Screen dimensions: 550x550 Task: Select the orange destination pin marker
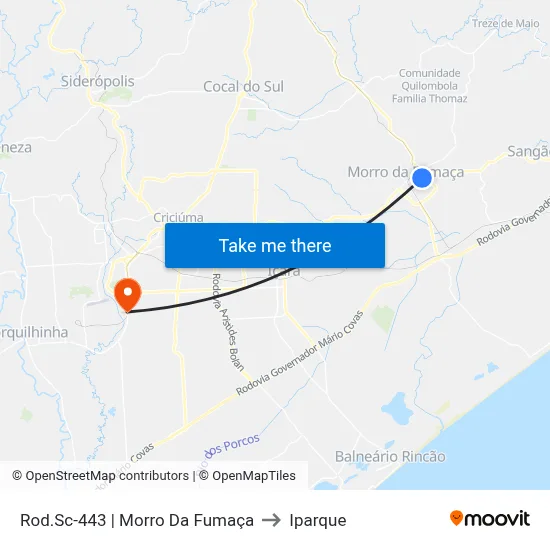[128, 295]
